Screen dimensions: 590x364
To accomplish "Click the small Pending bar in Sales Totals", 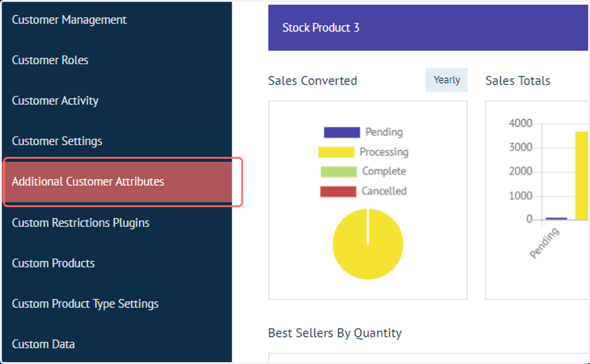I will coord(556,219).
